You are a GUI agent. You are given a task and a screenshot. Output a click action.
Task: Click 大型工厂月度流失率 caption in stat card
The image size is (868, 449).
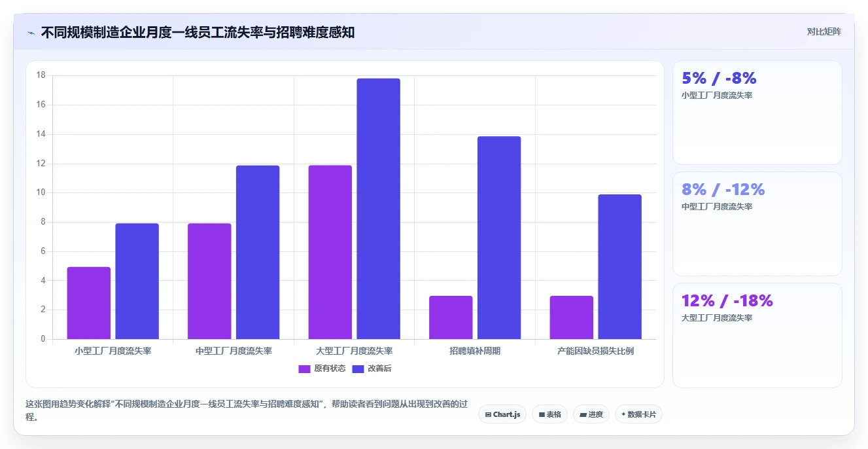pyautogui.click(x=717, y=318)
